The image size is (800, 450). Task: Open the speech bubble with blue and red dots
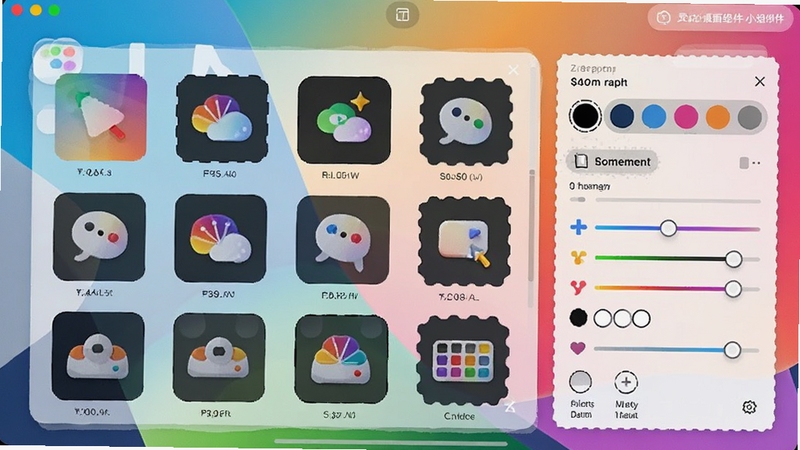tap(343, 240)
